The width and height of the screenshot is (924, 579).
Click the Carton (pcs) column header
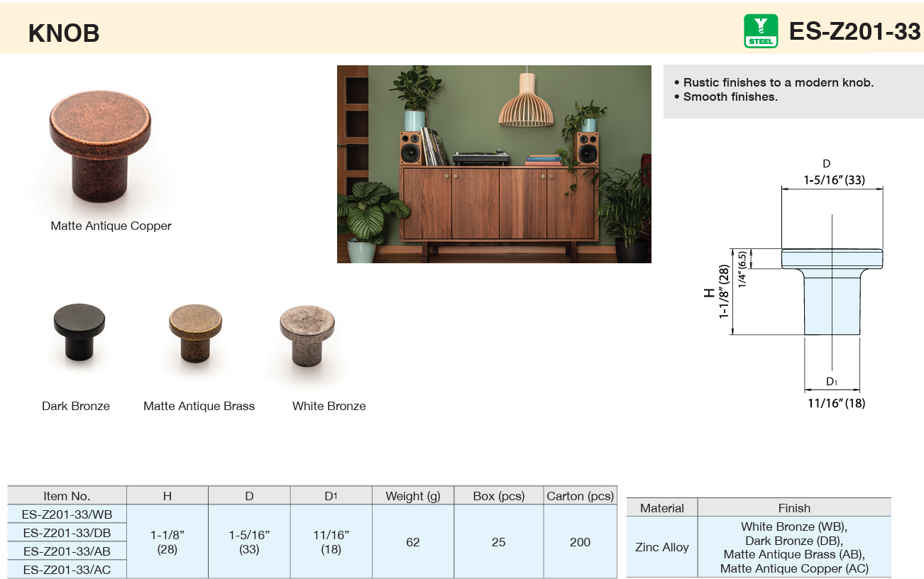point(580,496)
